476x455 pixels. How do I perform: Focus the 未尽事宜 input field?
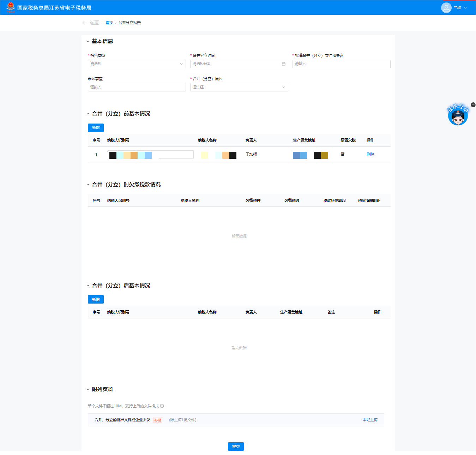137,87
